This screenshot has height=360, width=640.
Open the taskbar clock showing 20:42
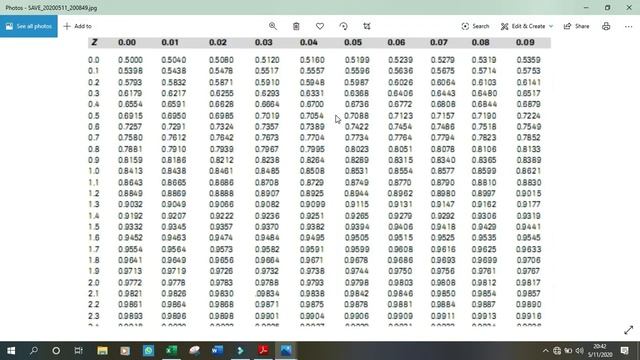[600, 351]
